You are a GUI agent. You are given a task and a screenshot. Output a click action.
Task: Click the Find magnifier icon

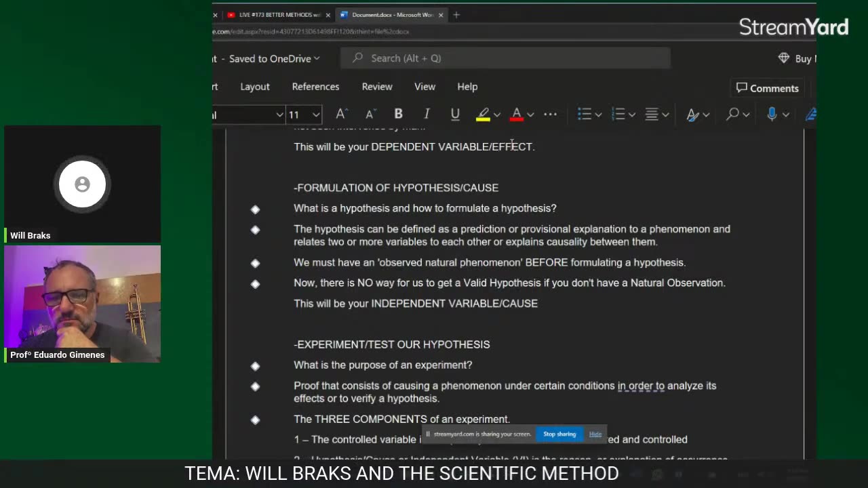pyautogui.click(x=732, y=115)
